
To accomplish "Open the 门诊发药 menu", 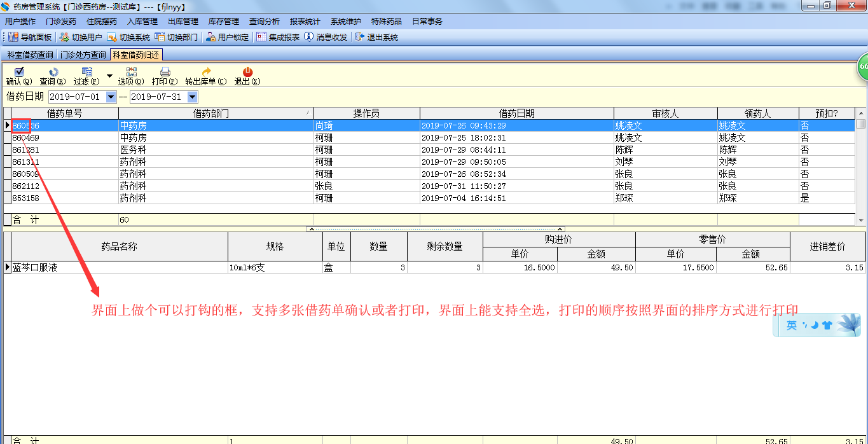I will point(61,21).
